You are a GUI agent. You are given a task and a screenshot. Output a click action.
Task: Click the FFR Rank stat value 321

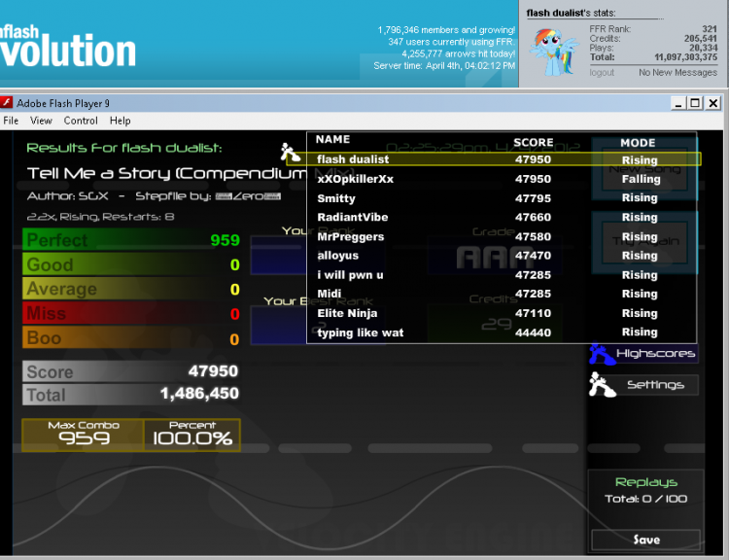(710, 29)
